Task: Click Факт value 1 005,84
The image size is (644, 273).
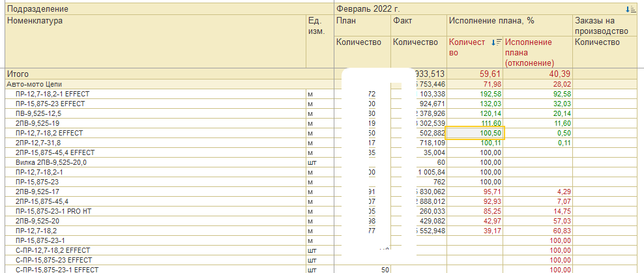Action: 431,172
